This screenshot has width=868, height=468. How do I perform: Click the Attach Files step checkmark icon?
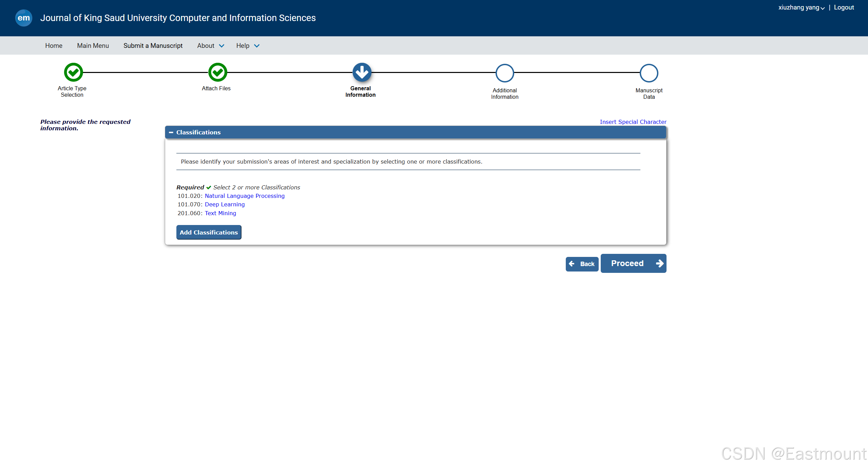click(x=217, y=72)
